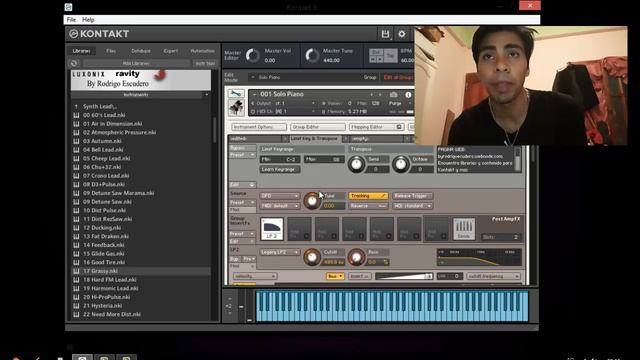Click the LP2 Cutoff knob
640x360 pixels.
coord(312,257)
